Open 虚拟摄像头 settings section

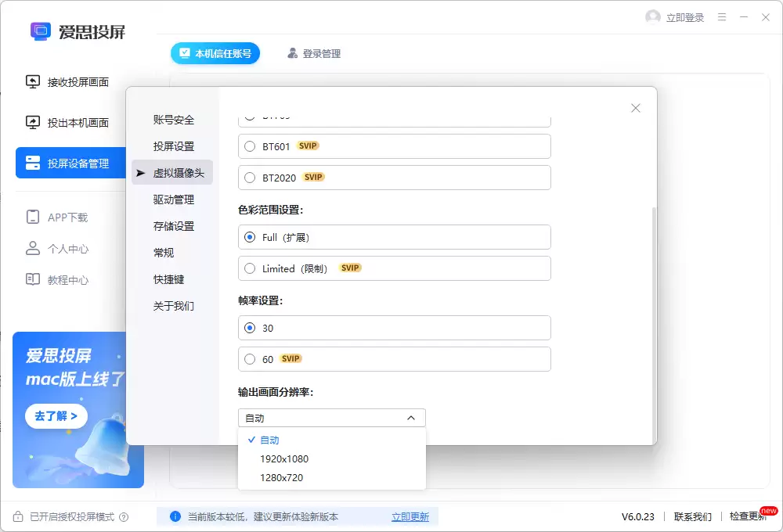(172, 173)
